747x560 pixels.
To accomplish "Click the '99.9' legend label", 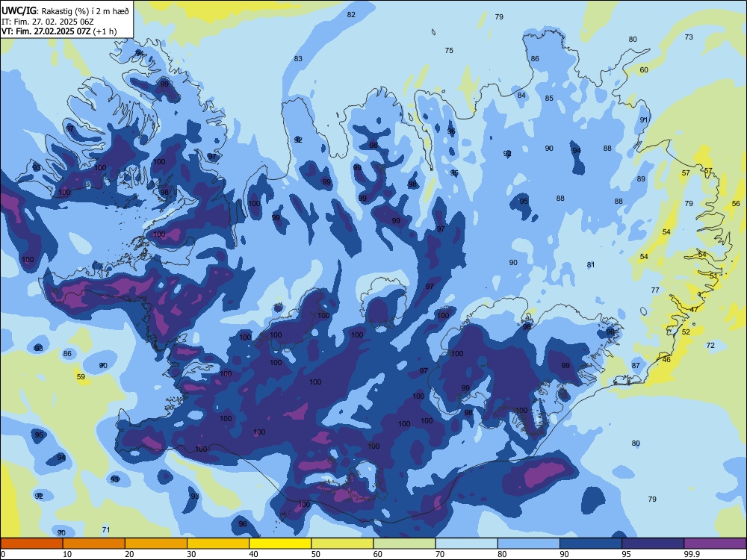I will pyautogui.click(x=692, y=554).
